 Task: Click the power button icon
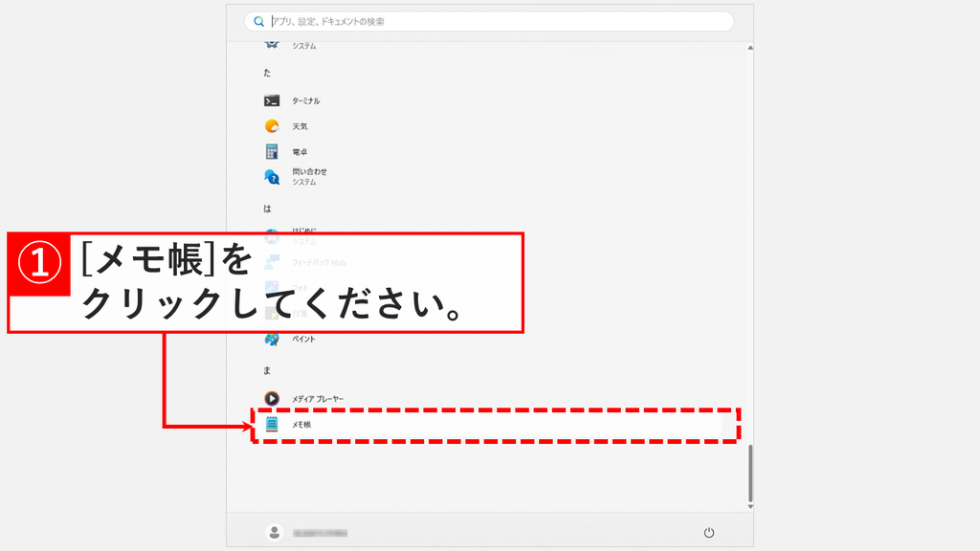click(709, 533)
